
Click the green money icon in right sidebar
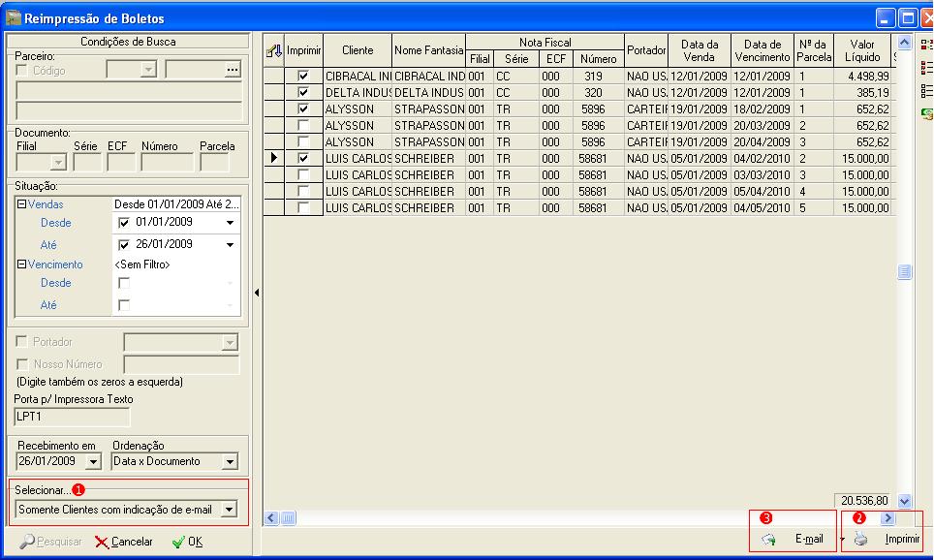coord(926,113)
